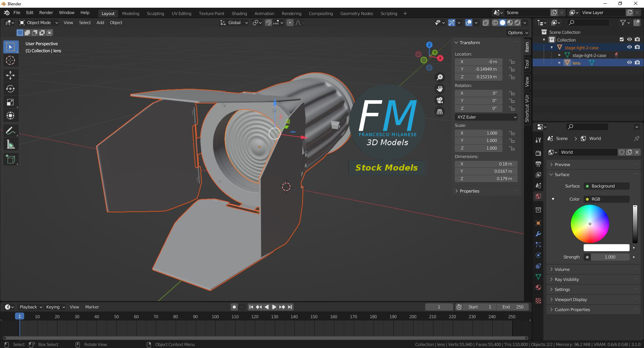Toggle X-ray display
The width and height of the screenshot is (644, 348).
pyautogui.click(x=485, y=23)
